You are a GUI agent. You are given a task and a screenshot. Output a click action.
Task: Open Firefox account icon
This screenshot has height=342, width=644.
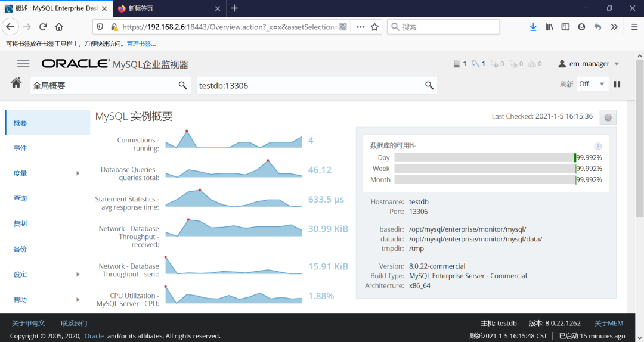[581, 27]
